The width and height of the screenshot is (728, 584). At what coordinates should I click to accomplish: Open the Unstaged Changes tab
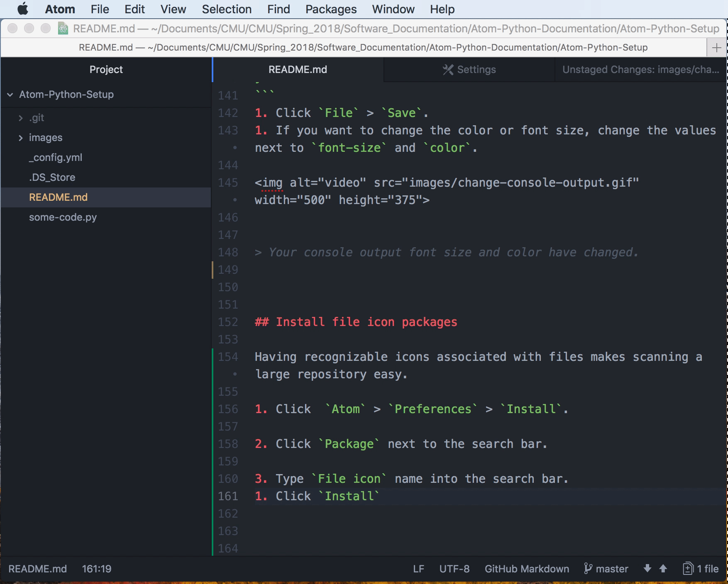tap(640, 69)
